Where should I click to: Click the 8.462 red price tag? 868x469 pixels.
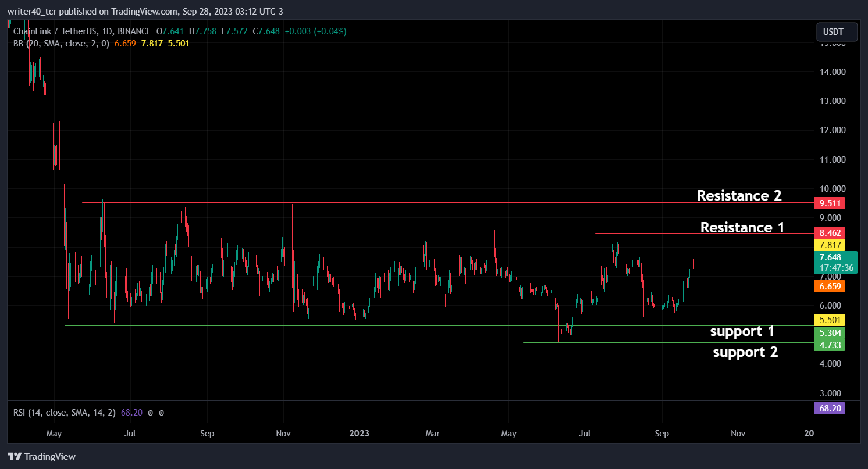tap(830, 233)
